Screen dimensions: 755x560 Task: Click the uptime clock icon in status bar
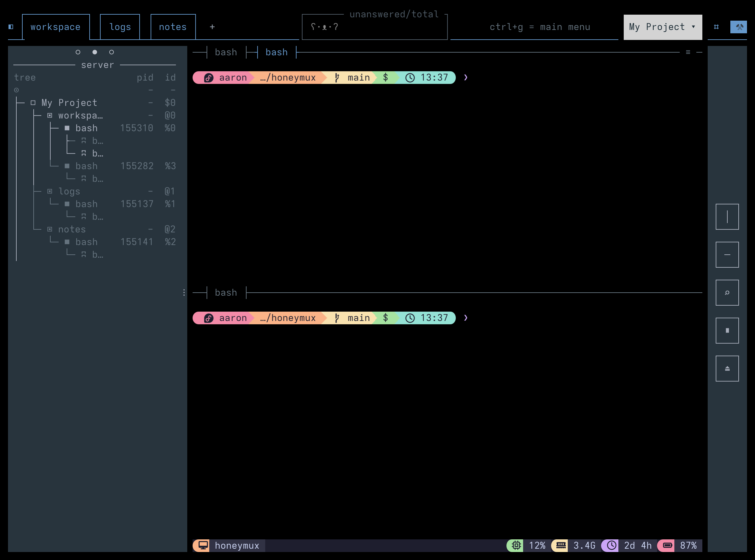(611, 545)
